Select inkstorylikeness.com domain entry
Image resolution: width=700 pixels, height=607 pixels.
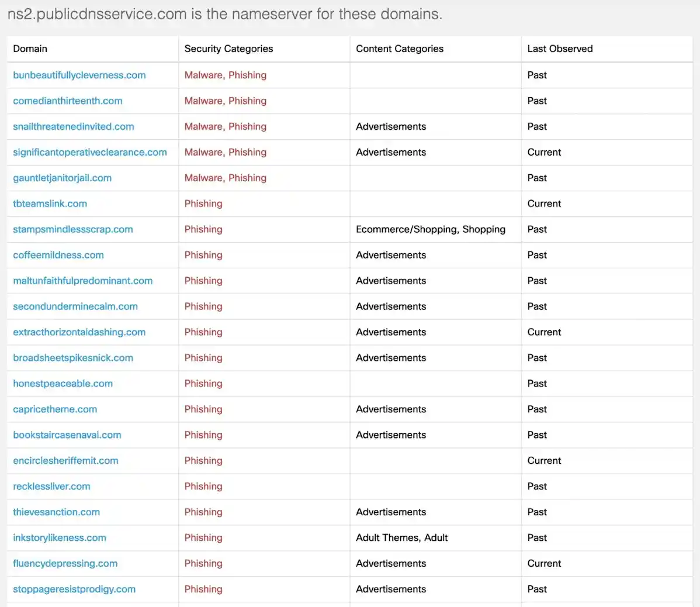point(59,538)
